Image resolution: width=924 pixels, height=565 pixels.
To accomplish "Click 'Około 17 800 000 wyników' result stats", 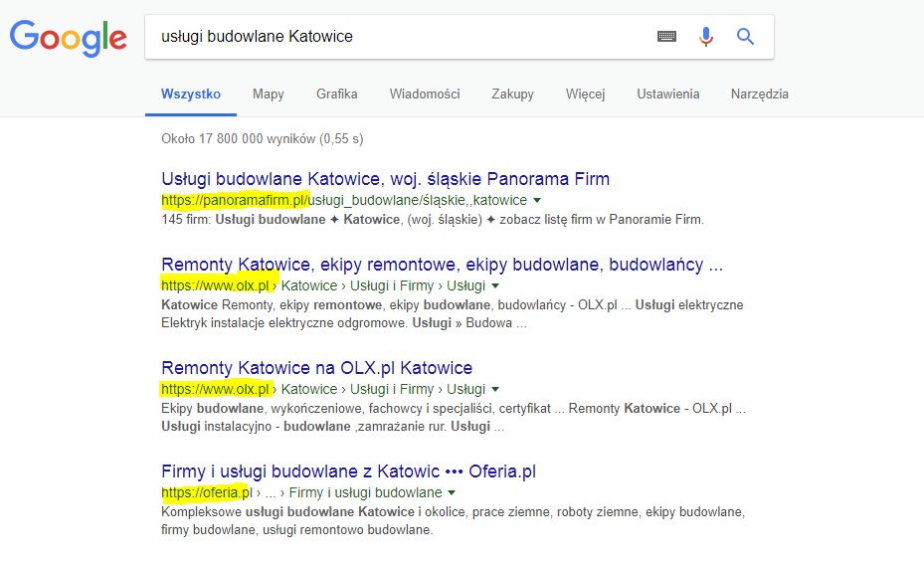I will pos(263,139).
